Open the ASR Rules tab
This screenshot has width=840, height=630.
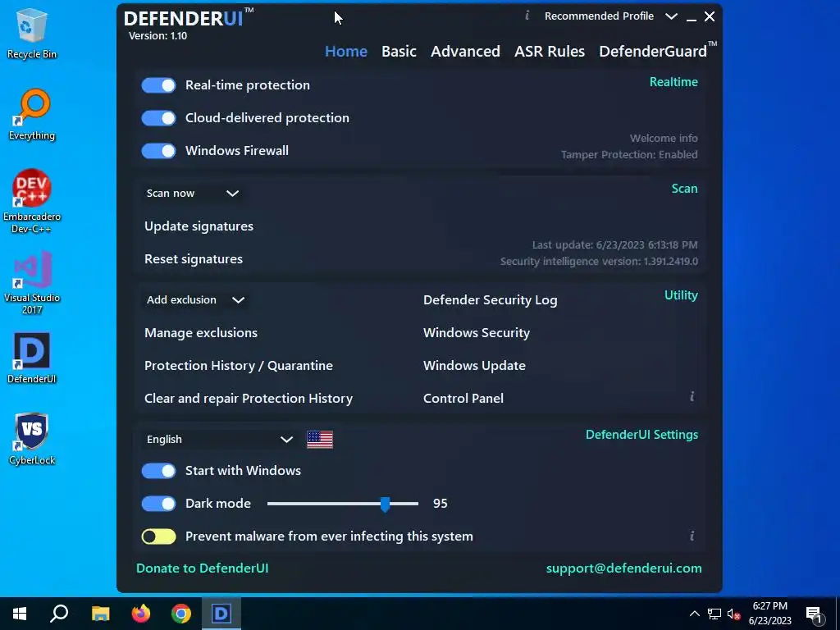tap(549, 52)
